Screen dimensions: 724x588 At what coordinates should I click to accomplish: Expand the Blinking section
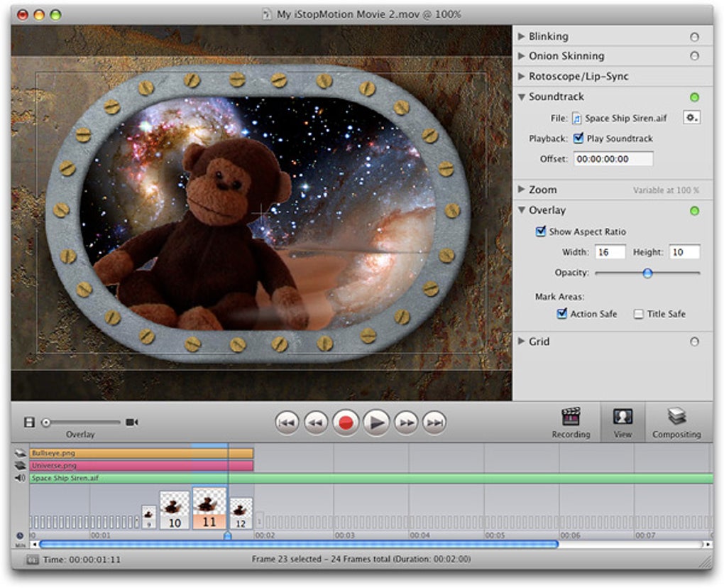(522, 36)
